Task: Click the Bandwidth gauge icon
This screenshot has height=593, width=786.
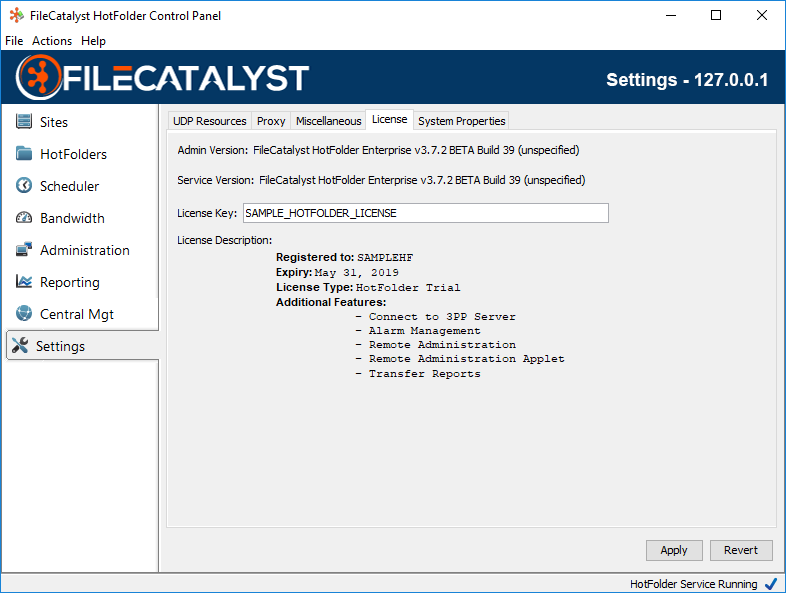Action: click(x=24, y=218)
